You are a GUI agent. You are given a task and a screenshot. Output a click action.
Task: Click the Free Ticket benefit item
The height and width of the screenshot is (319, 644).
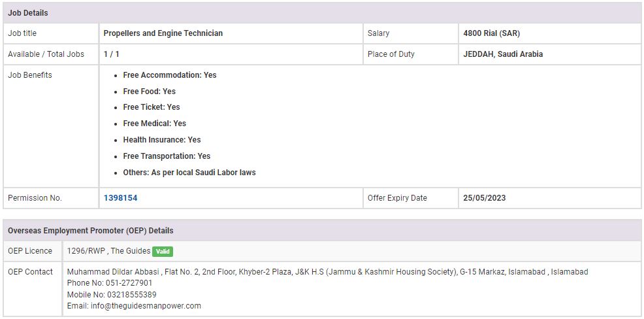(x=151, y=107)
